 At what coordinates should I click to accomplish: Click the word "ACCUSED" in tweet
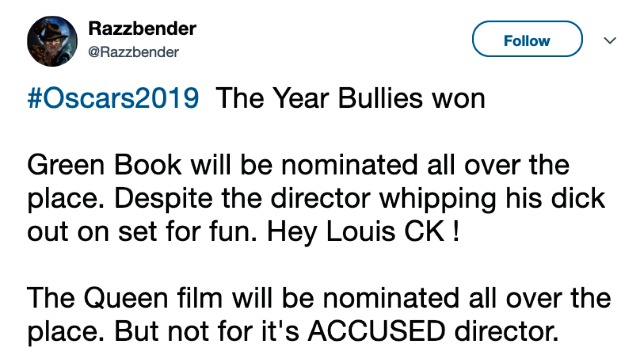(x=376, y=331)
